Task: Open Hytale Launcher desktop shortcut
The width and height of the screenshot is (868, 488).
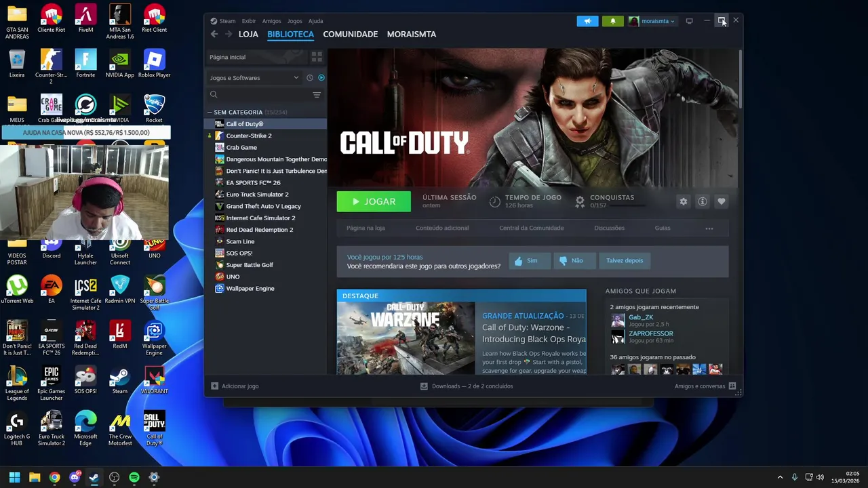Action: pos(85,251)
